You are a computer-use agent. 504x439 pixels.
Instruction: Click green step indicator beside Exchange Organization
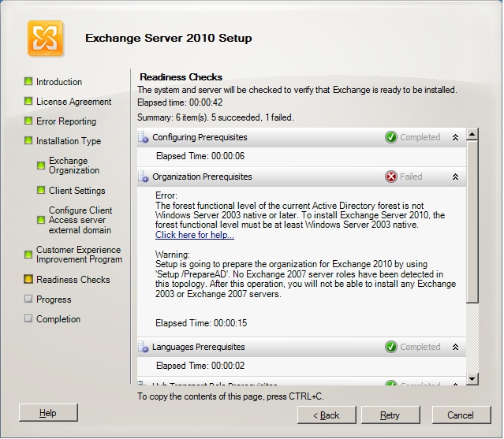41,166
